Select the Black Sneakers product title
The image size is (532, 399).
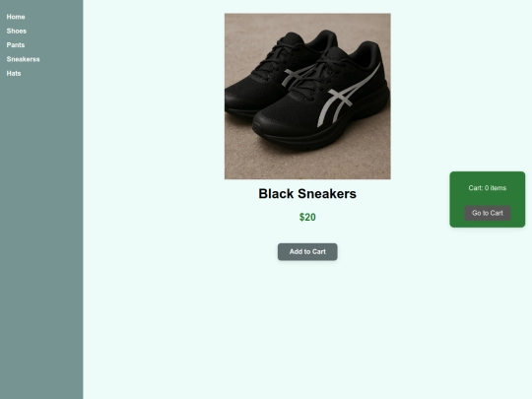[x=307, y=194]
